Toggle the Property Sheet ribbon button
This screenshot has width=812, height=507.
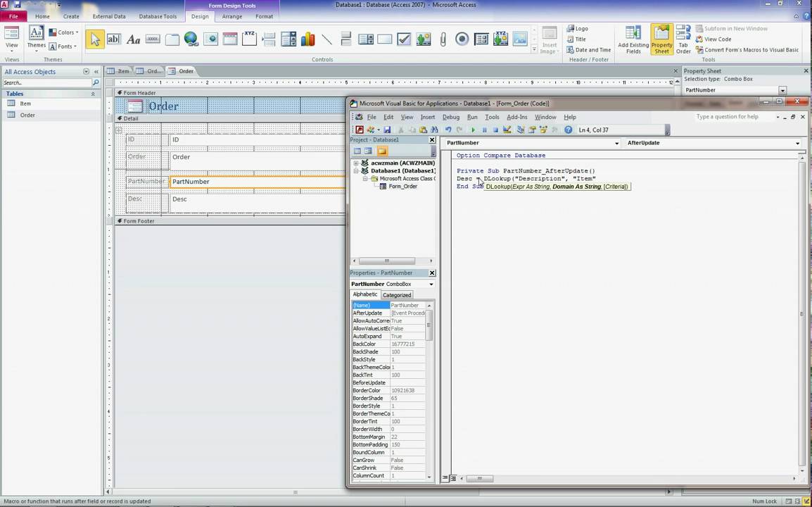(662, 39)
